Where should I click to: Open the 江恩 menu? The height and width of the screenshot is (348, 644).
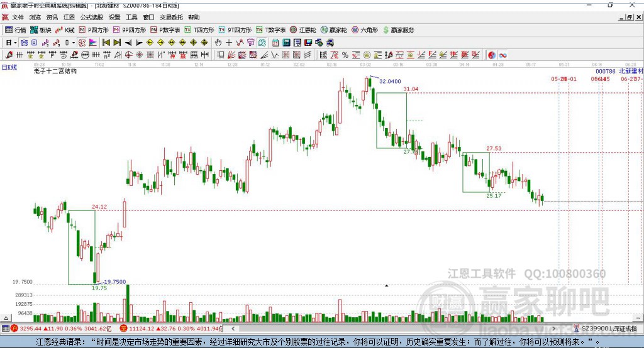pos(69,17)
